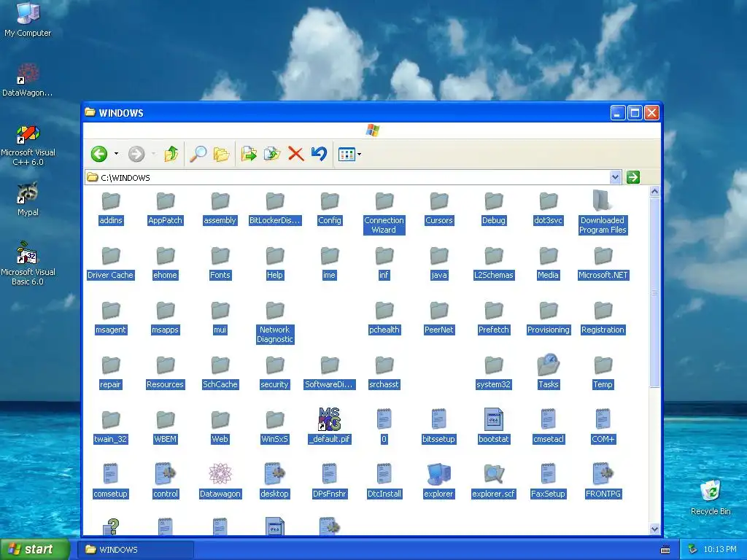Viewport: 747px width, 560px height.
Task: Open the Views dropdown button
Action: (x=349, y=155)
